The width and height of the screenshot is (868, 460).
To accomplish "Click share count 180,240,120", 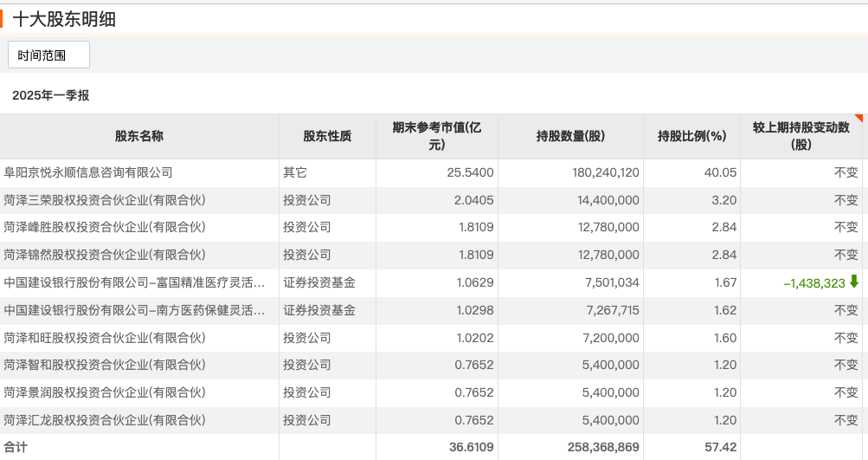I will (x=606, y=172).
